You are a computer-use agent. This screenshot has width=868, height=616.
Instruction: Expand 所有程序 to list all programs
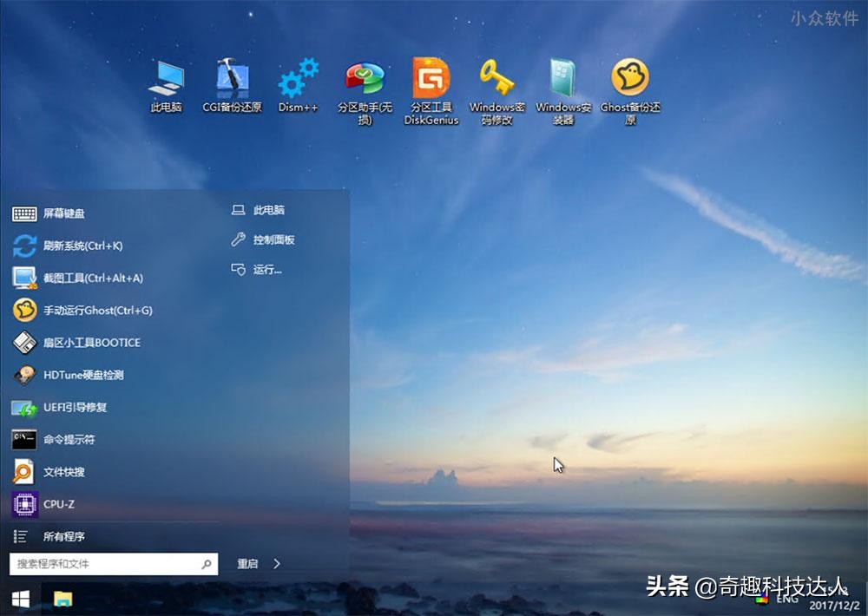69,536
